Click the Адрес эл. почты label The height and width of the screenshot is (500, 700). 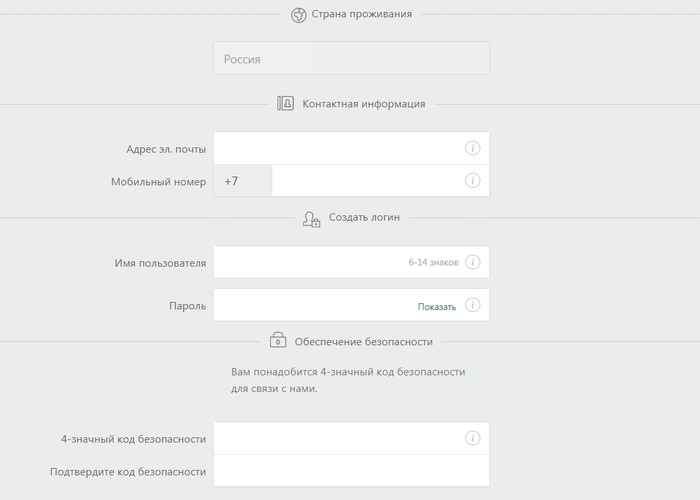coord(166,149)
